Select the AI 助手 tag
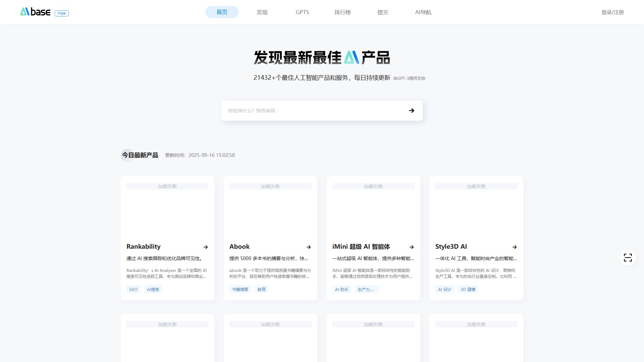Screen dimensions: 644x362 point(342,289)
